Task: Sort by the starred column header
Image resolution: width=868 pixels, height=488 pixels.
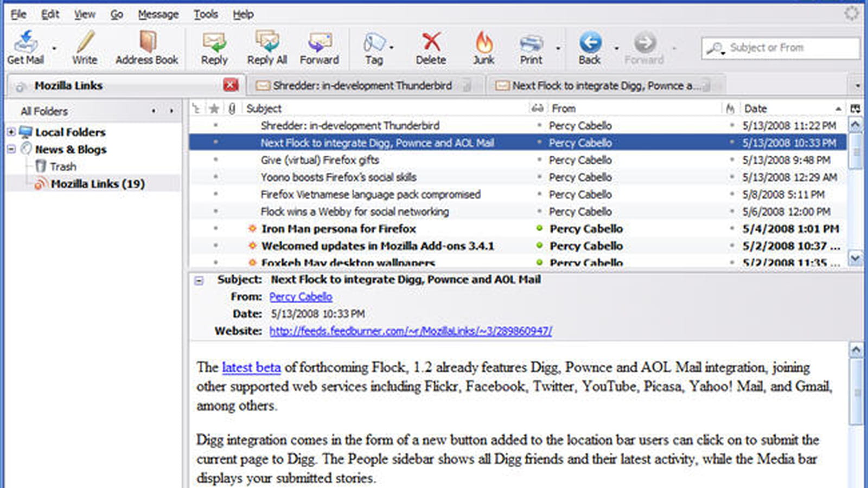Action: 214,108
